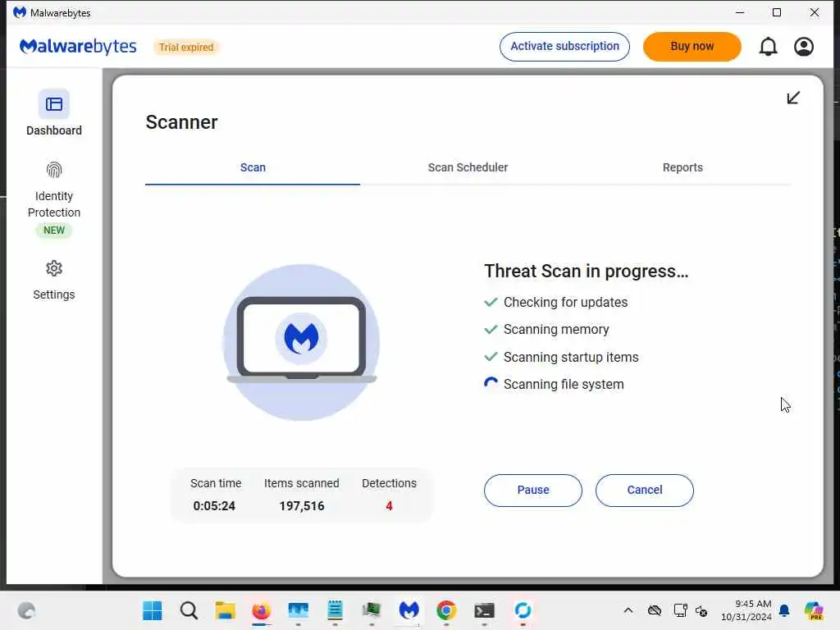Click the Scan time value 0:05:24
This screenshot has width=840, height=630.
tap(214, 505)
